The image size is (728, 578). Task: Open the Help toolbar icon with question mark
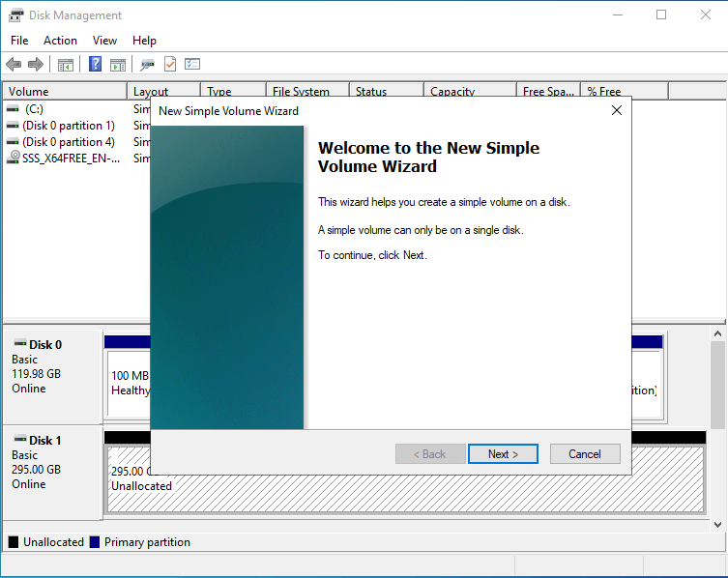tap(95, 64)
